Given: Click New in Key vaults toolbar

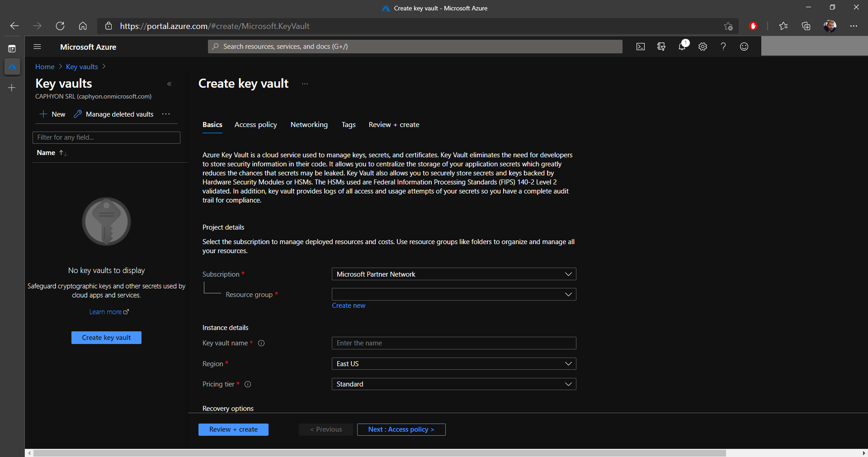Looking at the screenshot, I should click(52, 114).
